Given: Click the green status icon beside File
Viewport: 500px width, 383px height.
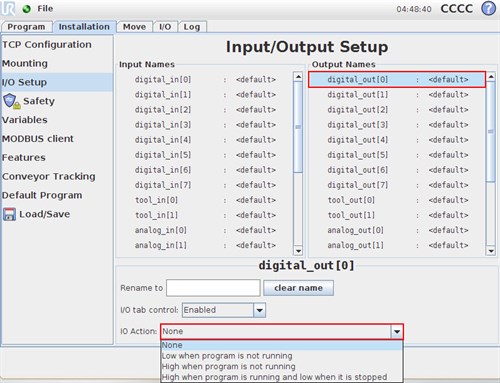Looking at the screenshot, I should (x=27, y=9).
